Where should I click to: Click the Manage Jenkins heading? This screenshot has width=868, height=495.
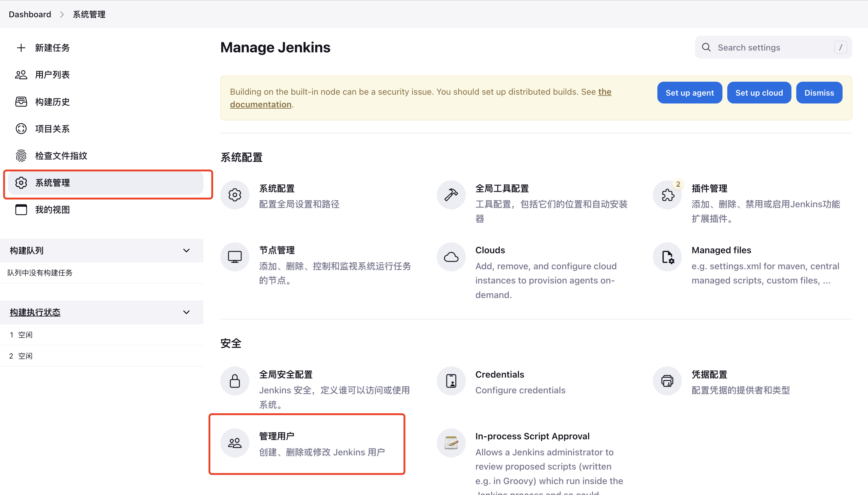[x=275, y=47]
